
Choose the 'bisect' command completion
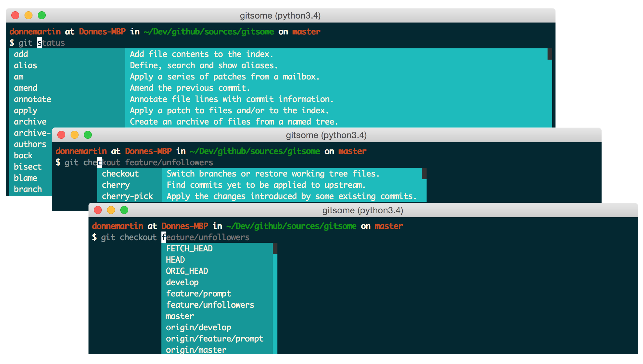pyautogui.click(x=28, y=167)
